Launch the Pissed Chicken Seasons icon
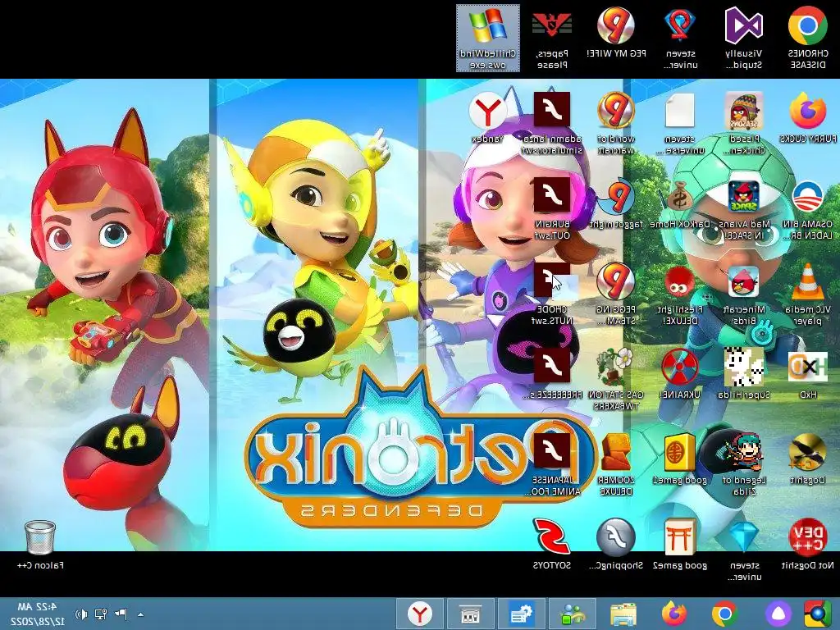 pos(744,123)
